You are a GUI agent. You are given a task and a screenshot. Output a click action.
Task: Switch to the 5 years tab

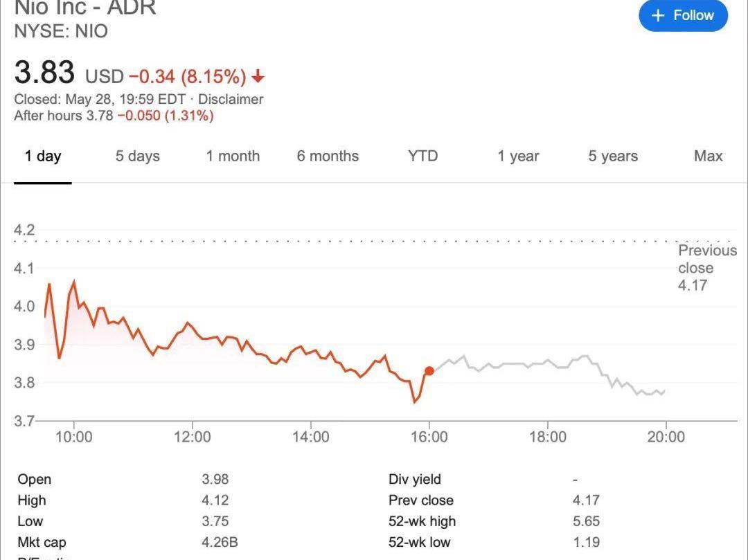click(x=613, y=156)
